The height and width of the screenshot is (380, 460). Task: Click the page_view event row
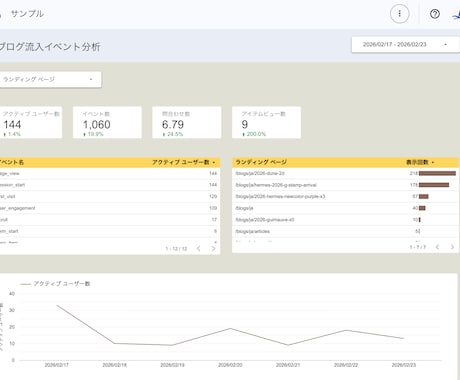[x=110, y=173]
